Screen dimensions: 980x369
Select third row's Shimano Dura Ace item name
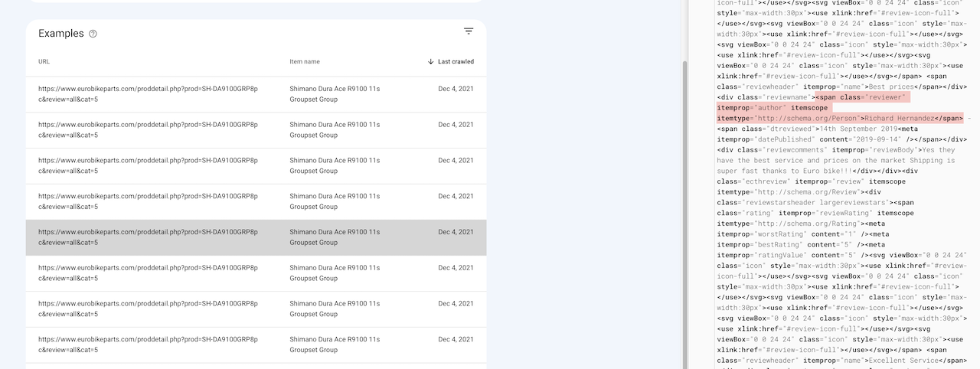click(335, 166)
